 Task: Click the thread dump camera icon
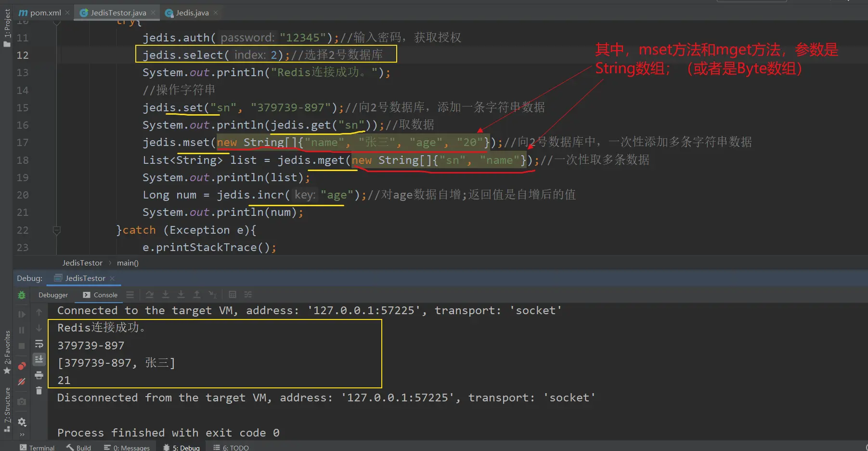coord(22,401)
